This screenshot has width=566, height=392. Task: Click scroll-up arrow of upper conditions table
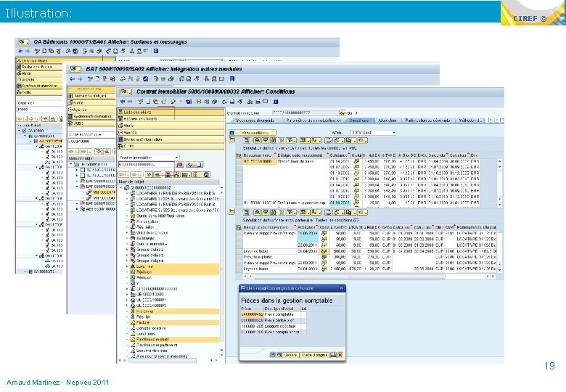pyautogui.click(x=499, y=161)
